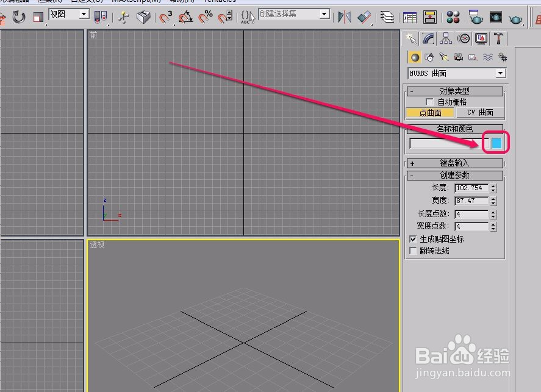Toggle the Angle Snap icon

pos(185,16)
